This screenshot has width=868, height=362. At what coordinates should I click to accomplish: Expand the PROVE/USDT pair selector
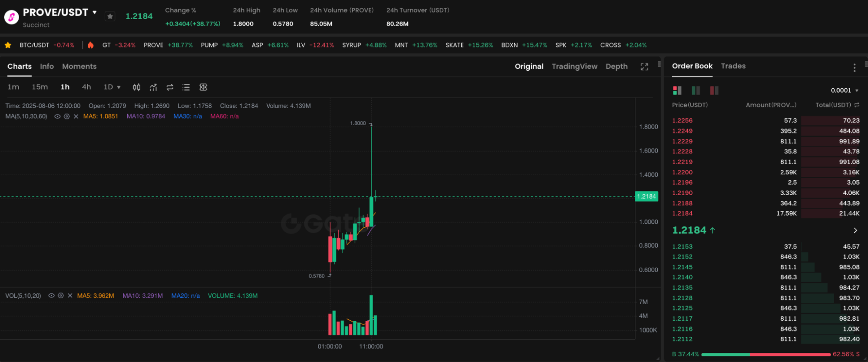95,13
